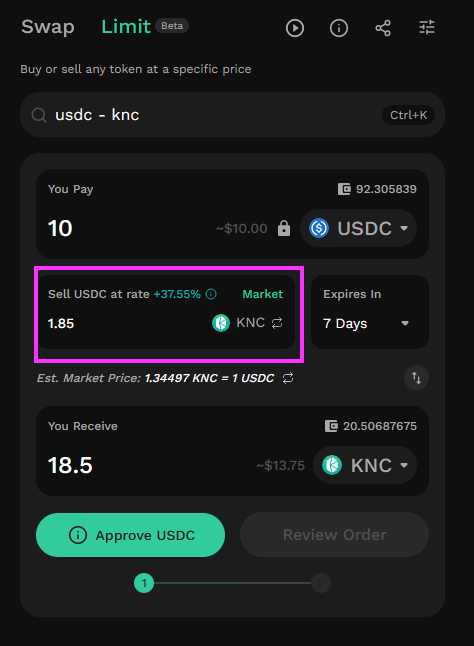Click the Approve USDC button
474x646 pixels.
131,535
